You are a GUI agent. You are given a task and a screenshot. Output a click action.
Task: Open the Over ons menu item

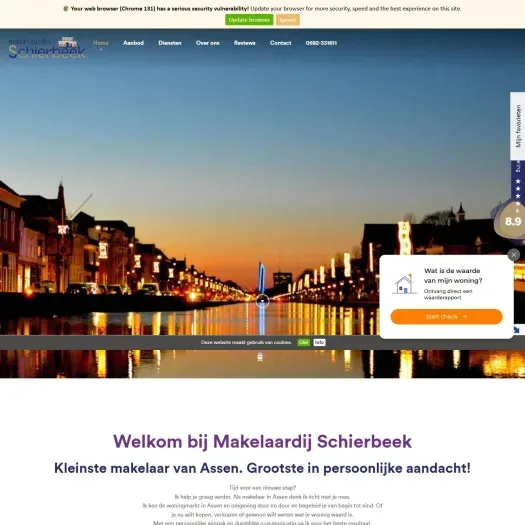(208, 43)
